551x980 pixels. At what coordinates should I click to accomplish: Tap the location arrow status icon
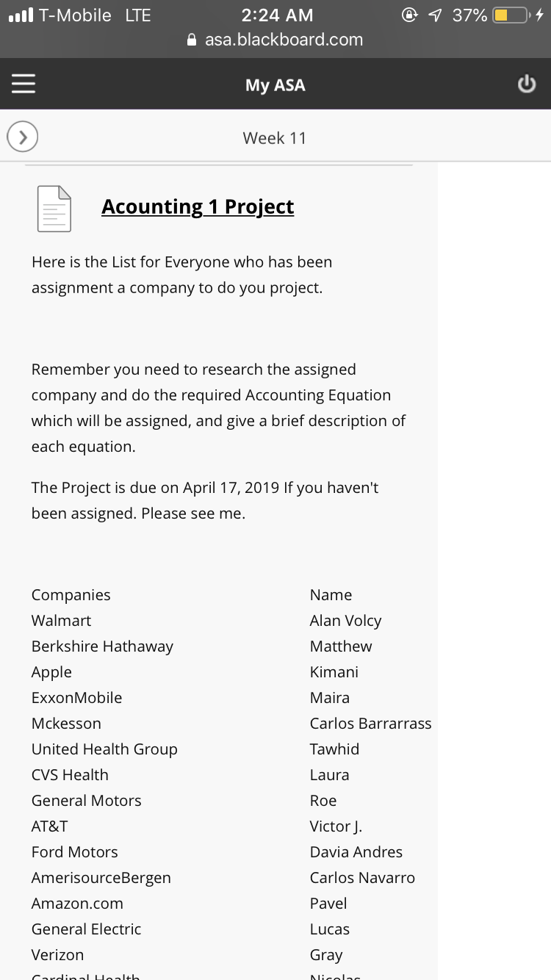click(436, 15)
